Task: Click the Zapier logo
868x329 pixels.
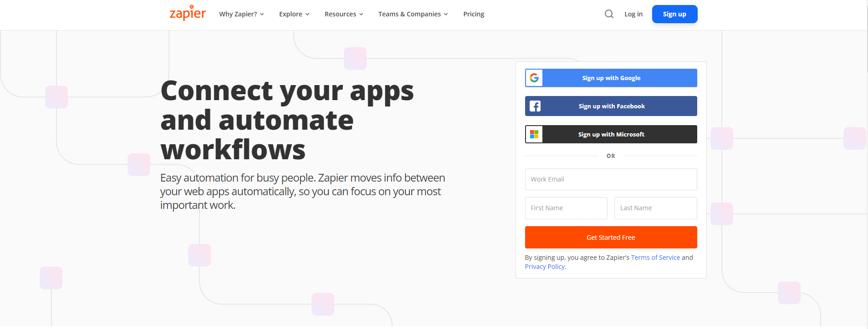Action: [187, 13]
